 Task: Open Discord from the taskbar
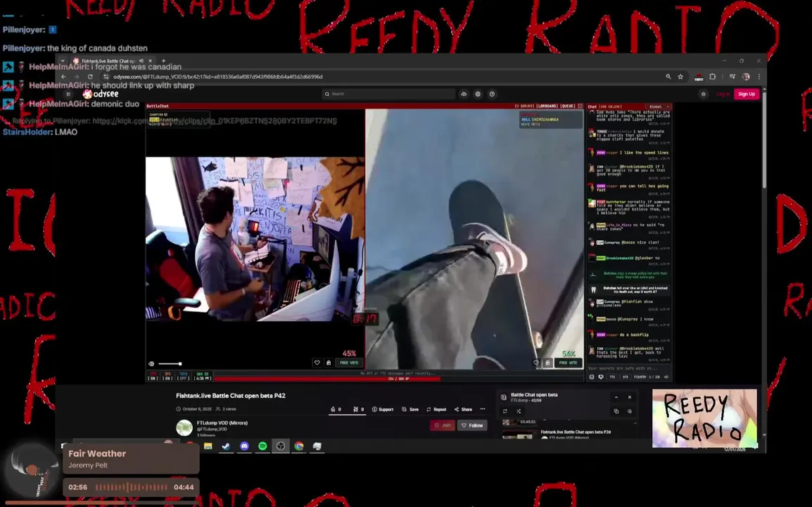click(x=244, y=446)
